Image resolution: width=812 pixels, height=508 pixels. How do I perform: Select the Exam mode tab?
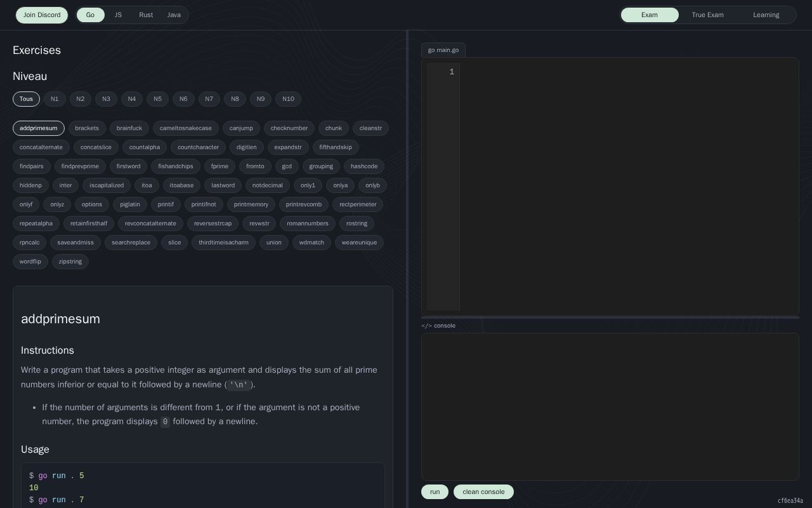(x=650, y=15)
